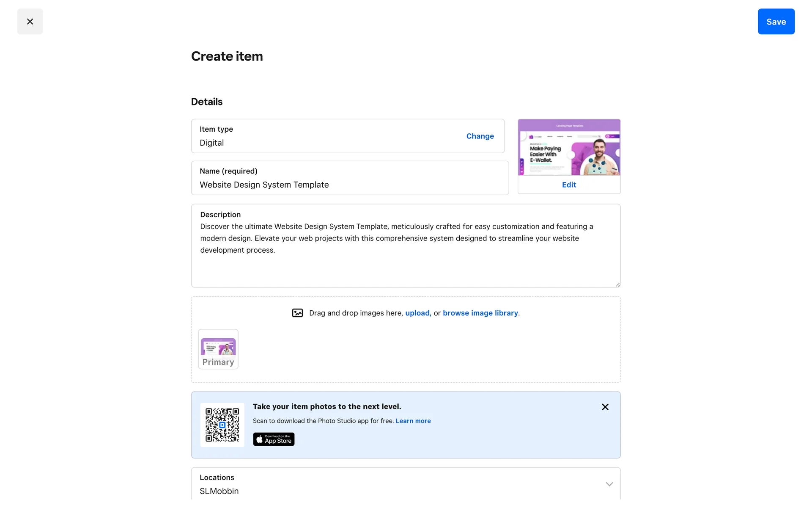Click the Save button
Image resolution: width=812 pixels, height=508 pixels.
tap(776, 22)
